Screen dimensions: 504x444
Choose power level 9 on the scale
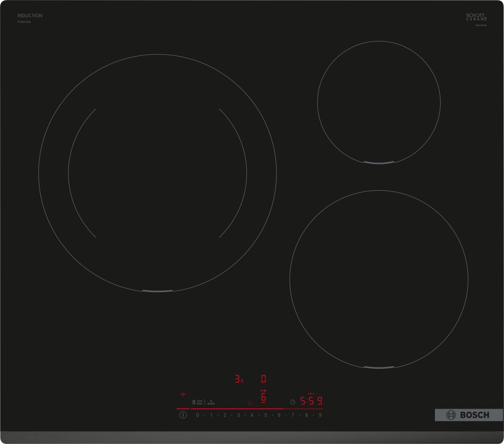(320, 415)
